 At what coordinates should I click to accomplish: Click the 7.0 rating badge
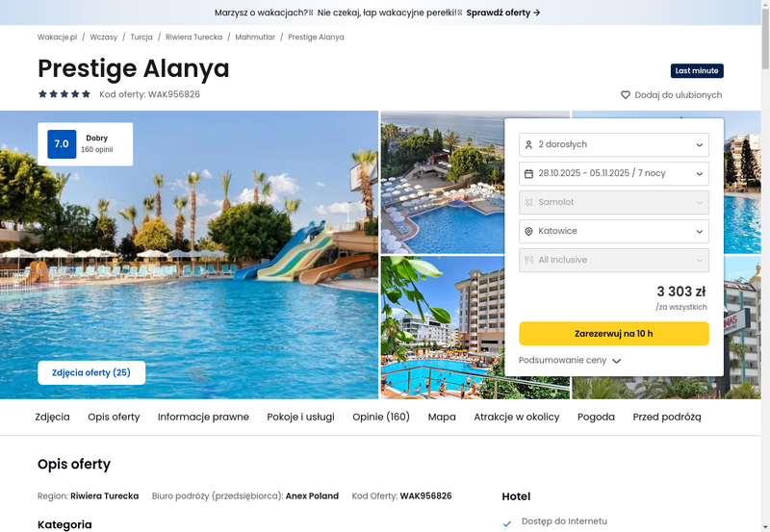(62, 143)
